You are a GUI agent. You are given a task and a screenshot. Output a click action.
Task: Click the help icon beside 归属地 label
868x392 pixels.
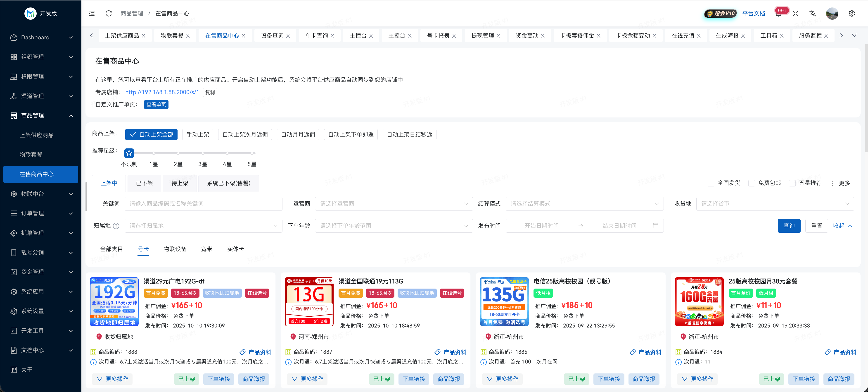coord(116,226)
